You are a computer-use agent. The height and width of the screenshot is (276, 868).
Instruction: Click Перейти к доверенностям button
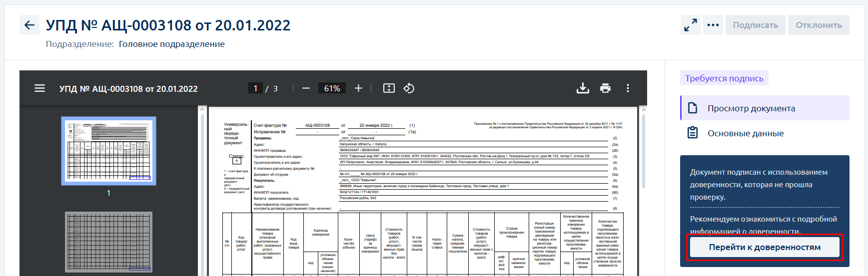click(765, 247)
